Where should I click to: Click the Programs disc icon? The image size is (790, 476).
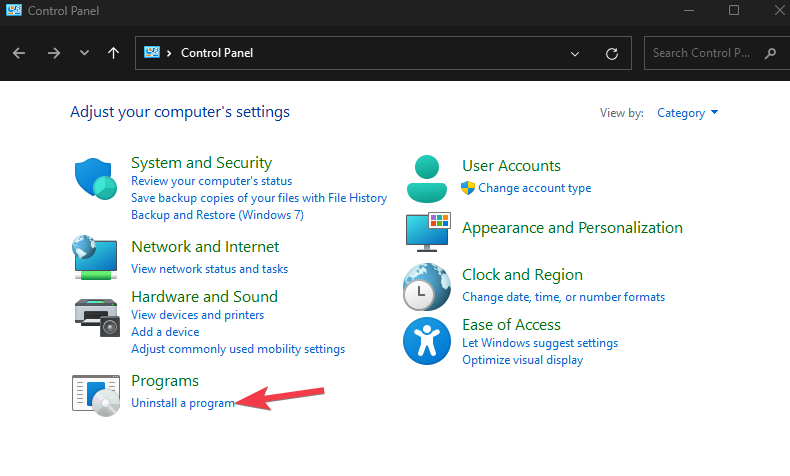[x=96, y=395]
